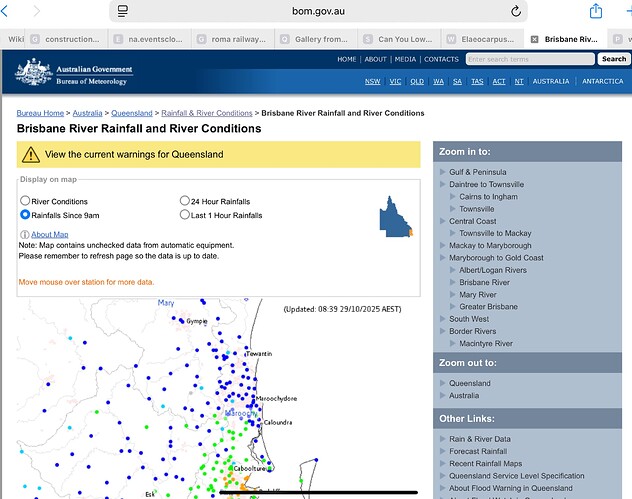This screenshot has height=499, width=632.
Task: Expand the Border Rivers arrow item
Action: [443, 331]
